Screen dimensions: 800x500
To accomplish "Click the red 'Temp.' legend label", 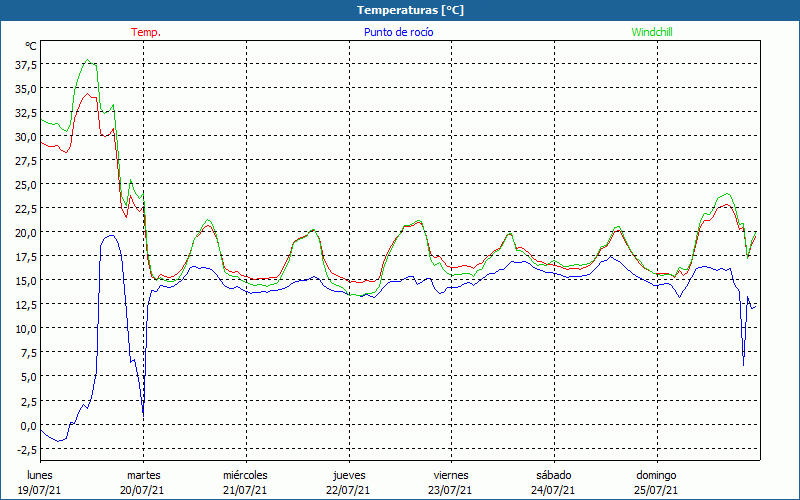I will 146,32.
